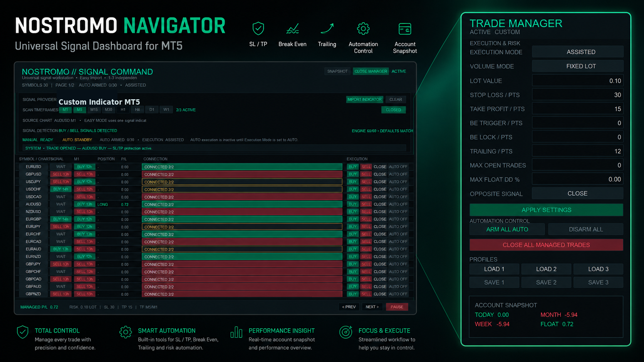Toggle AUTO OFF for AUDUSD row
The image size is (644, 362).
pos(398,204)
